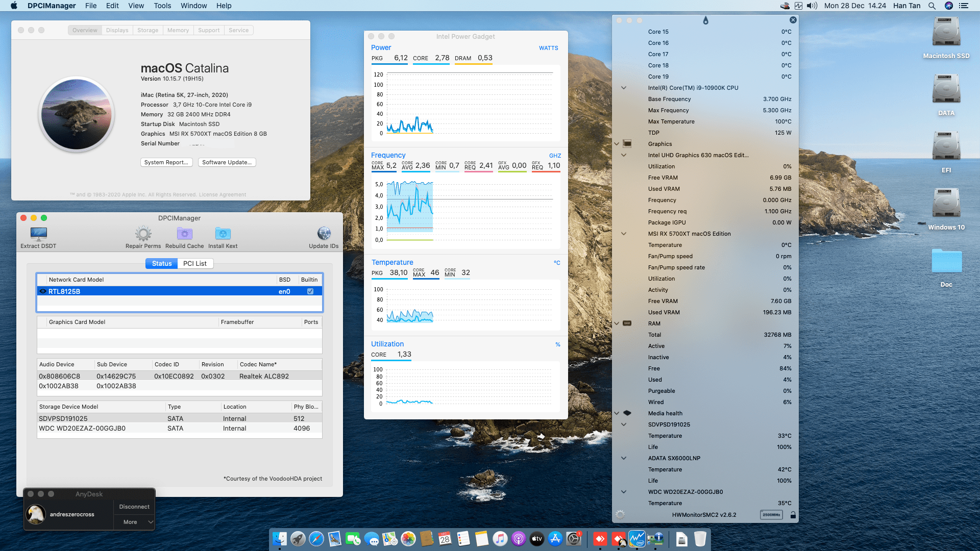Open Macintosh SSD desktop drive
This screenshot has width=980, height=551.
[946, 33]
